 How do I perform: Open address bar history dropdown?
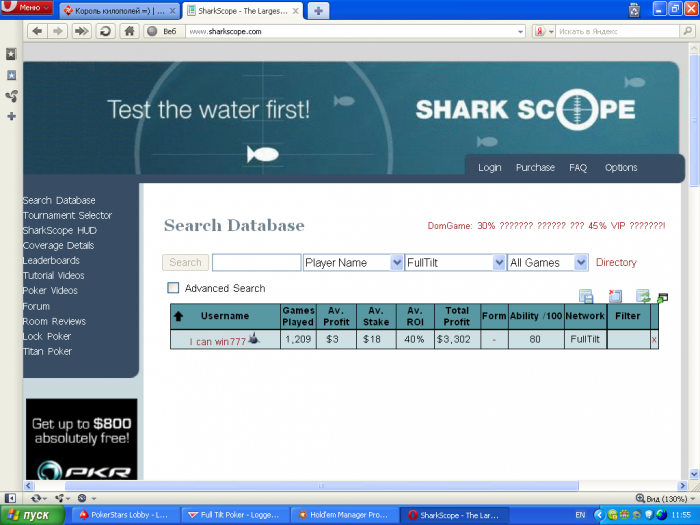point(521,32)
